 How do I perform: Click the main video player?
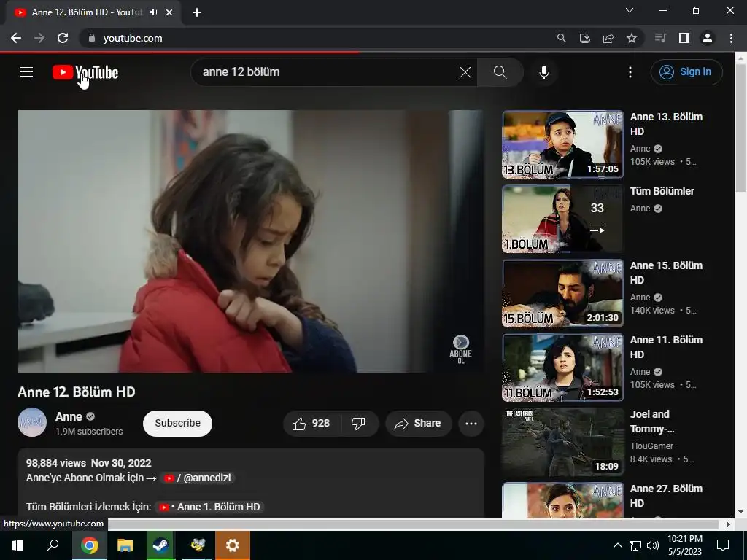tap(251, 241)
